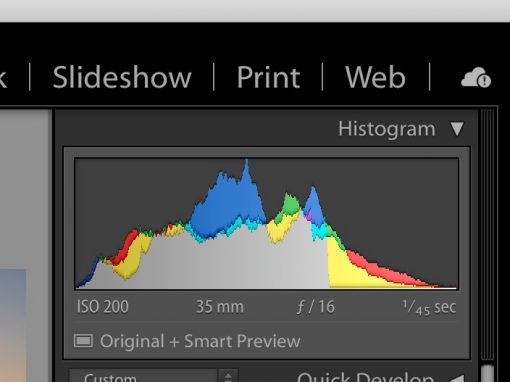The height and width of the screenshot is (382, 510).
Task: Switch to the Slideshow module
Action: (x=122, y=77)
